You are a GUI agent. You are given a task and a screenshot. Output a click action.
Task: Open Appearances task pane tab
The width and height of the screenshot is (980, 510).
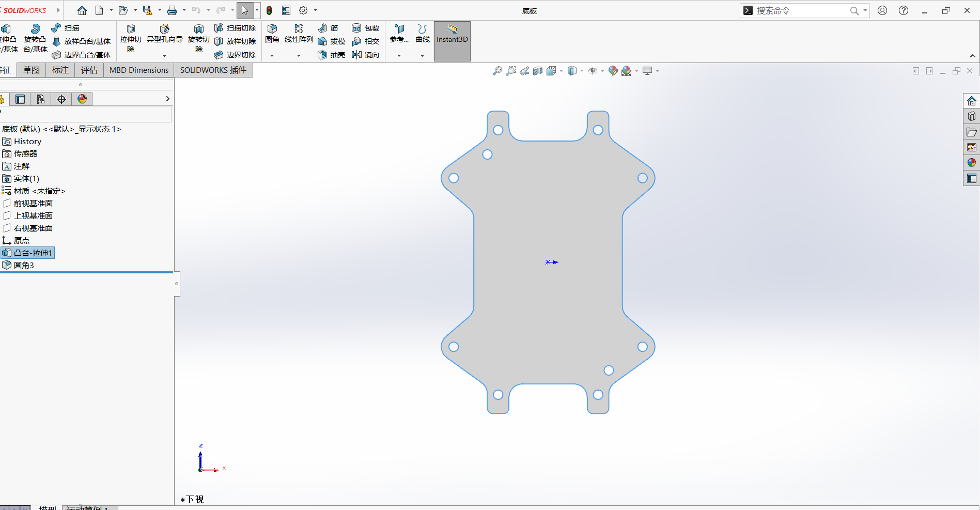972,163
